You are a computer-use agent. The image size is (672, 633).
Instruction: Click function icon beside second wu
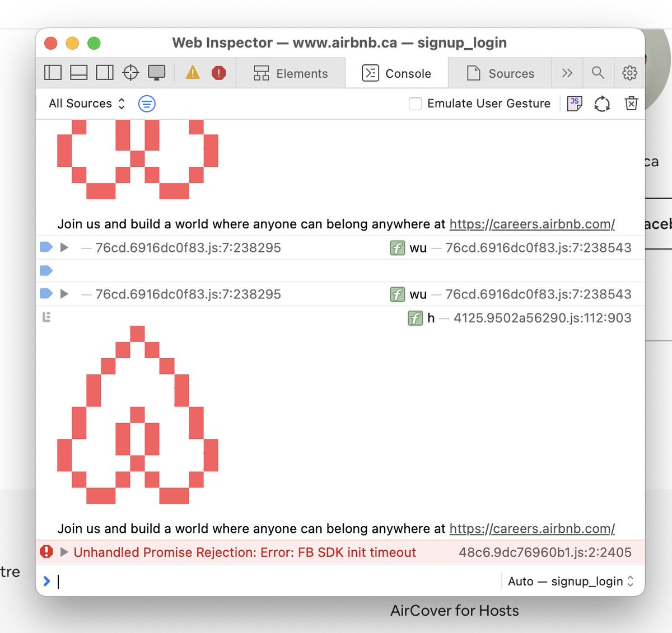pyautogui.click(x=397, y=294)
